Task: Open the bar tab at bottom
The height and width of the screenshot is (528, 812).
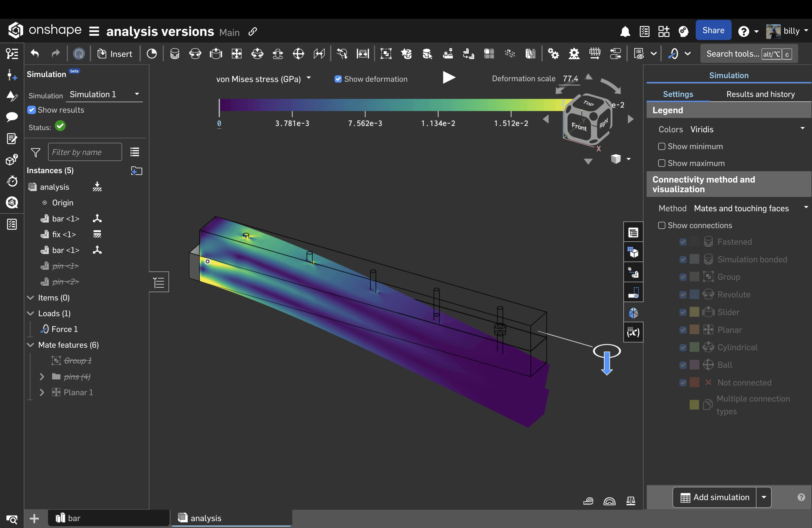Action: (x=109, y=518)
